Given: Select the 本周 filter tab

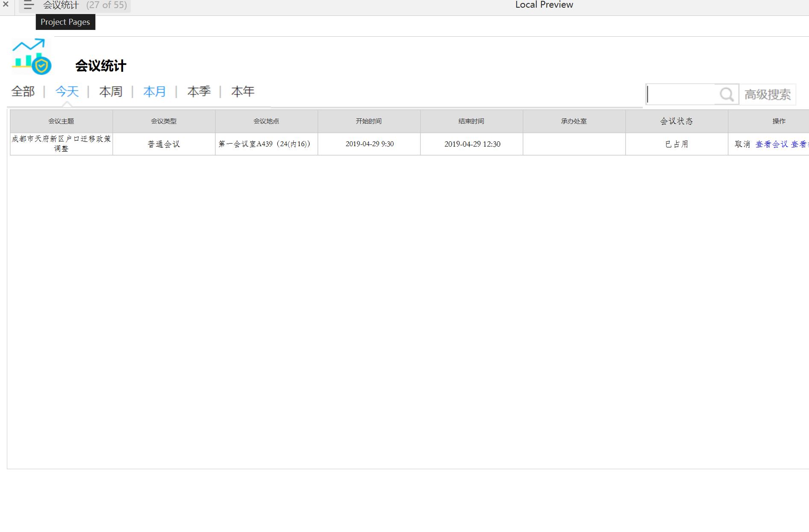Looking at the screenshot, I should [111, 91].
